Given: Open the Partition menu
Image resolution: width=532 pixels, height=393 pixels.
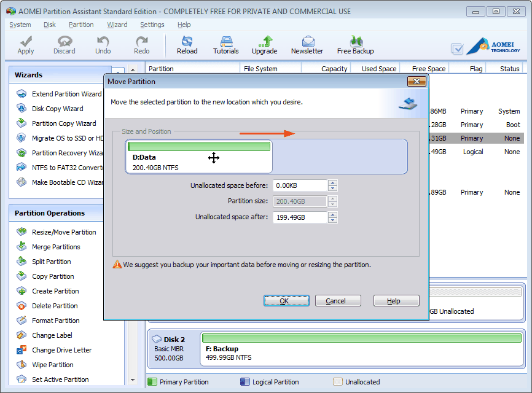Looking at the screenshot, I should tap(81, 25).
